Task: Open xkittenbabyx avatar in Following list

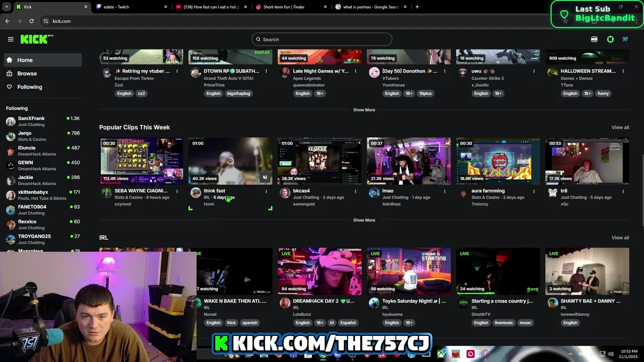Action: (x=11, y=195)
